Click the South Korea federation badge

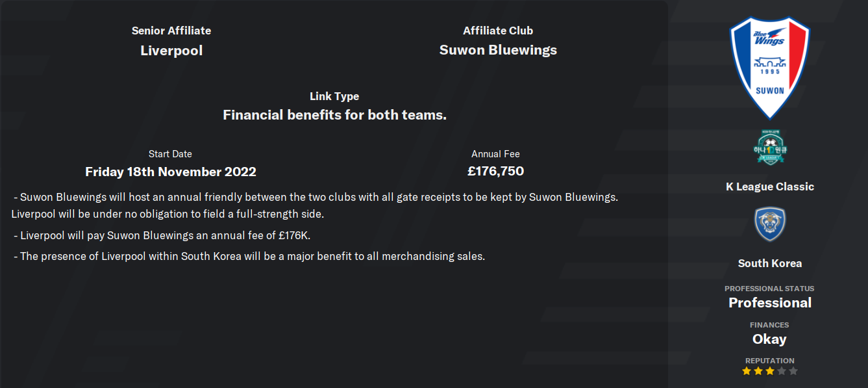(770, 224)
